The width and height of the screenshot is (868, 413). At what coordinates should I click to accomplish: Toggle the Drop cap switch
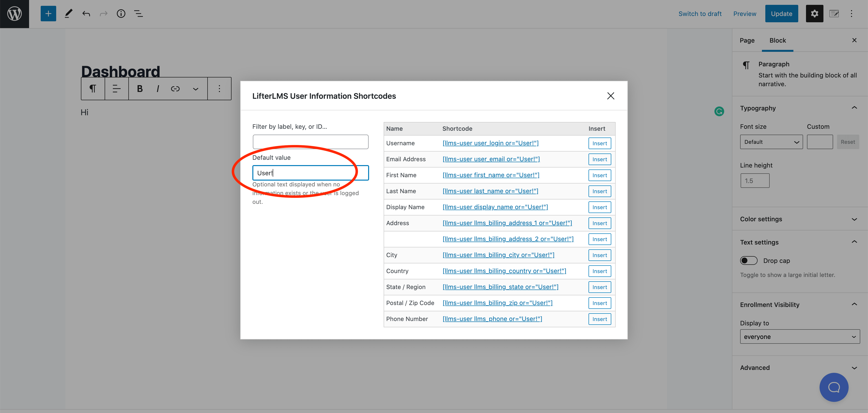[748, 260]
